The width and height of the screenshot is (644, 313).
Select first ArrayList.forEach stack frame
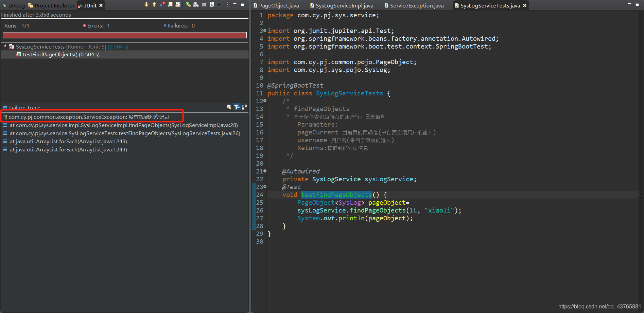(x=68, y=142)
